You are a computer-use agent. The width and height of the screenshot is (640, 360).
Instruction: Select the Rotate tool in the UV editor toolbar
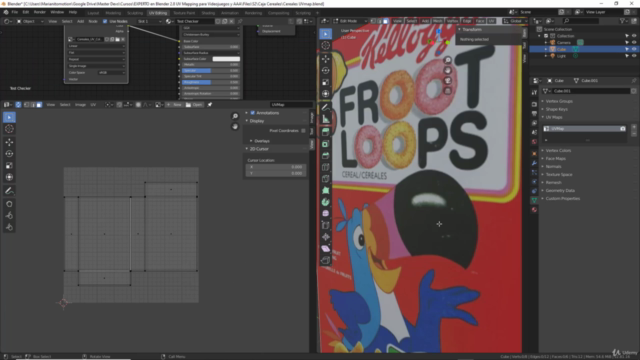tap(9, 154)
